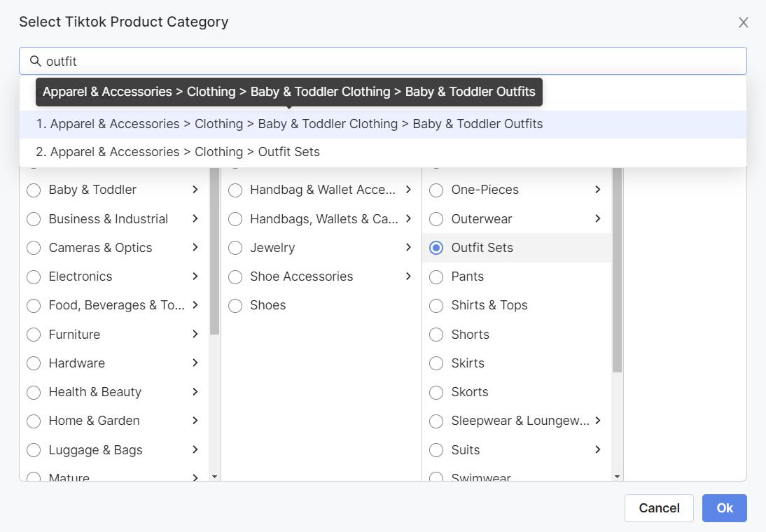Select the Handbag & Wallet Accessories radio
The image size is (766, 532).
pyautogui.click(x=235, y=190)
